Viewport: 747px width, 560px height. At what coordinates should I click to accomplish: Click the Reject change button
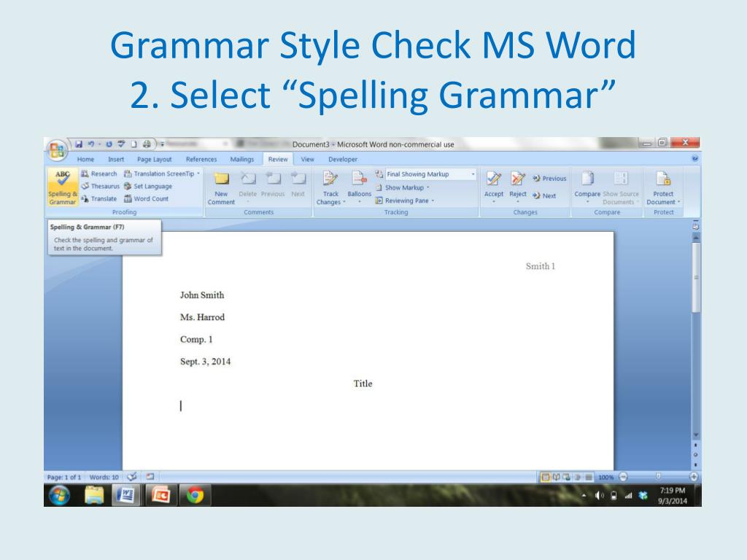518,187
